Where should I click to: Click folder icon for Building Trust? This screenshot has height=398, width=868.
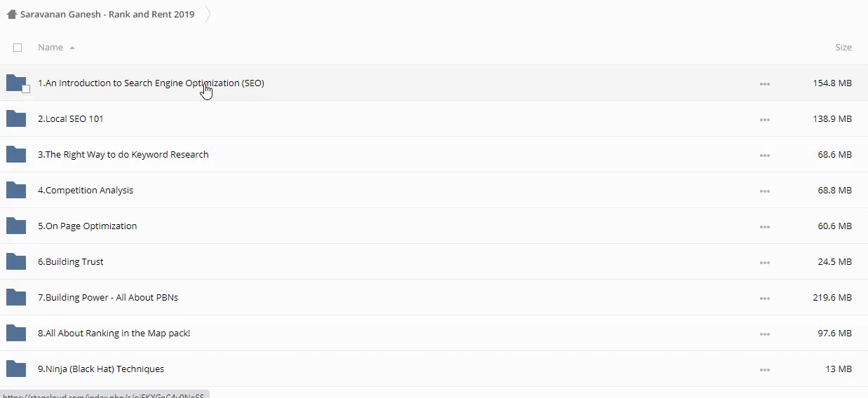[15, 261]
